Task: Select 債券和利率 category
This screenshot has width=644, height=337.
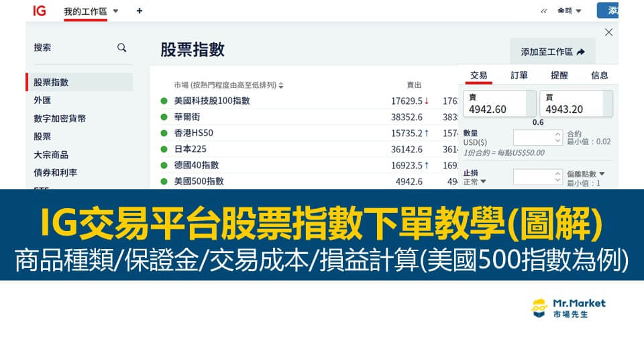Action: click(x=56, y=173)
